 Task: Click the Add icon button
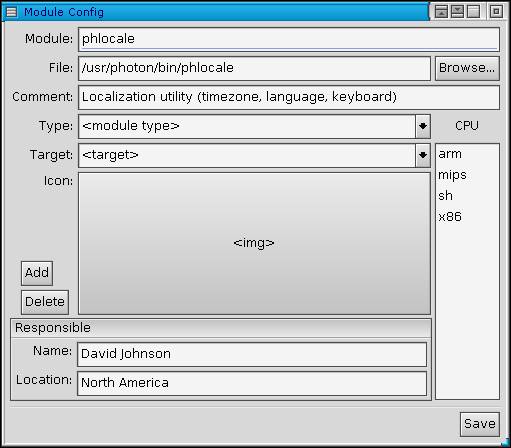tap(37, 273)
